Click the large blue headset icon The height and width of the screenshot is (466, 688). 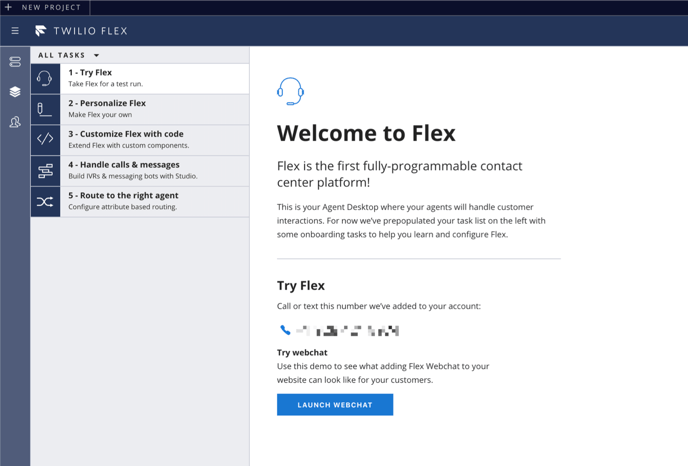pyautogui.click(x=290, y=91)
